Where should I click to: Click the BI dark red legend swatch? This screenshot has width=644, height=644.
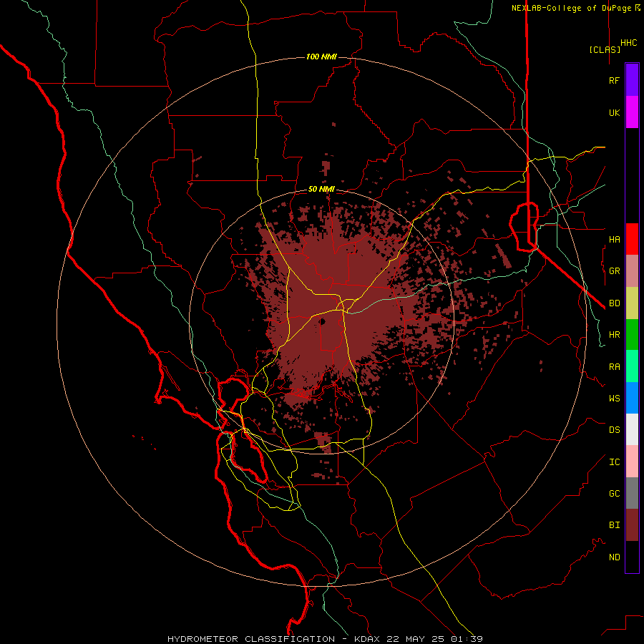pos(632,525)
